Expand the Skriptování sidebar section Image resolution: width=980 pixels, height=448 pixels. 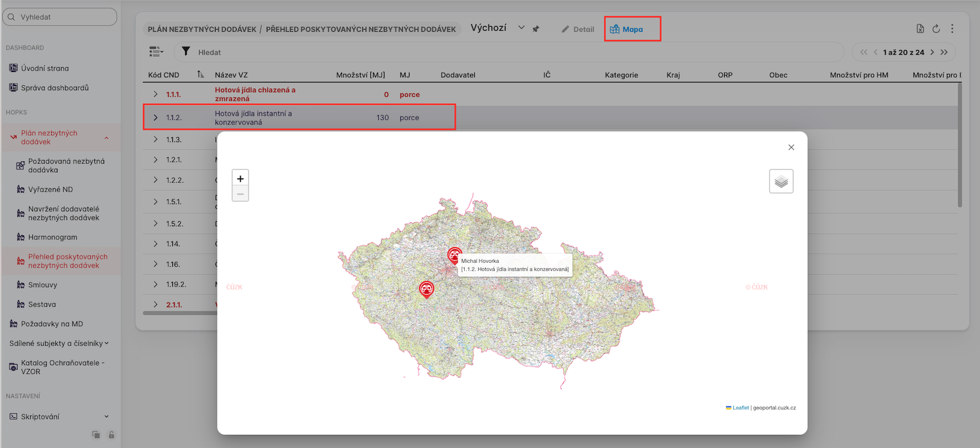pyautogui.click(x=106, y=417)
